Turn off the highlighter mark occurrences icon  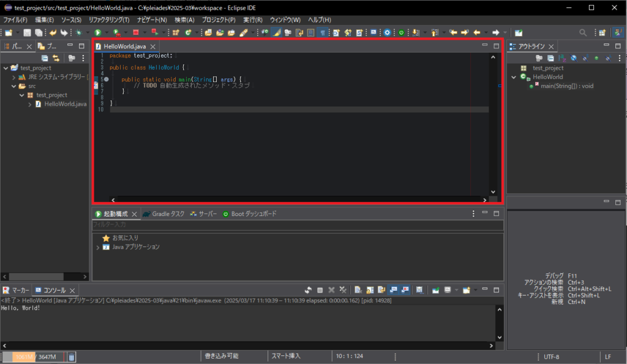point(276,33)
